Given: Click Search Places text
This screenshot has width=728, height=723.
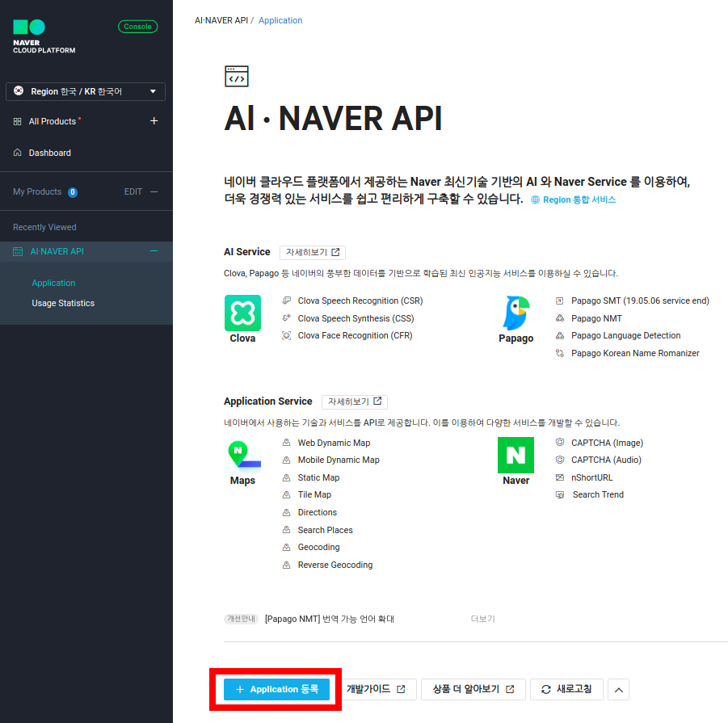Looking at the screenshot, I should (325, 530).
